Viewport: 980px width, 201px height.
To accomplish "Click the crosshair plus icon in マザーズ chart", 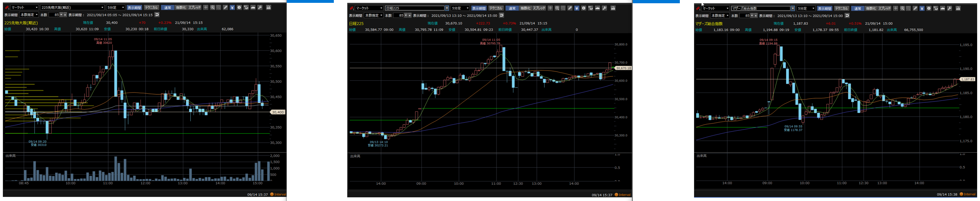I will click(x=896, y=8).
